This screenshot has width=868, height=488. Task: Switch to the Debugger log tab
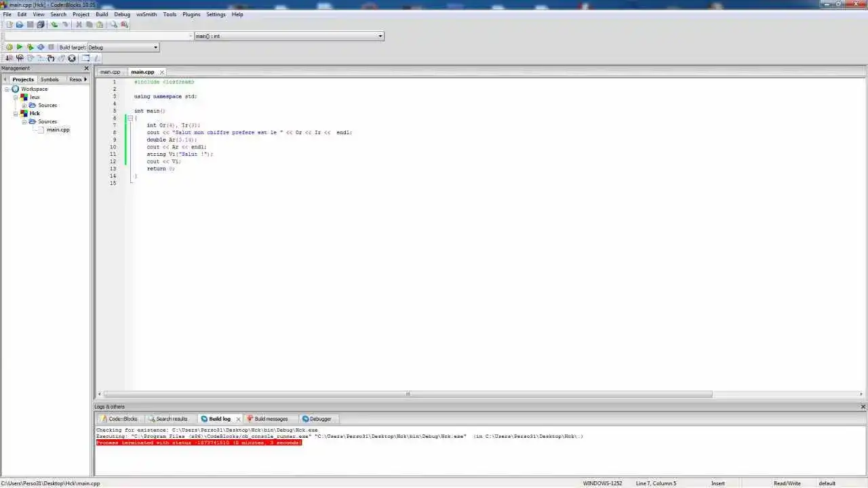coord(317,418)
